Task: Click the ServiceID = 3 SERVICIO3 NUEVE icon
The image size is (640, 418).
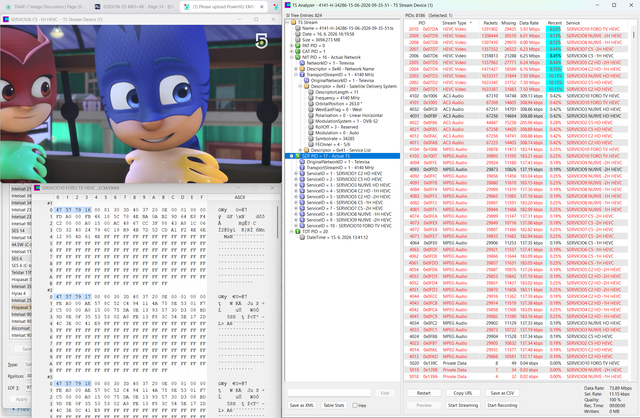Action: tap(302, 185)
